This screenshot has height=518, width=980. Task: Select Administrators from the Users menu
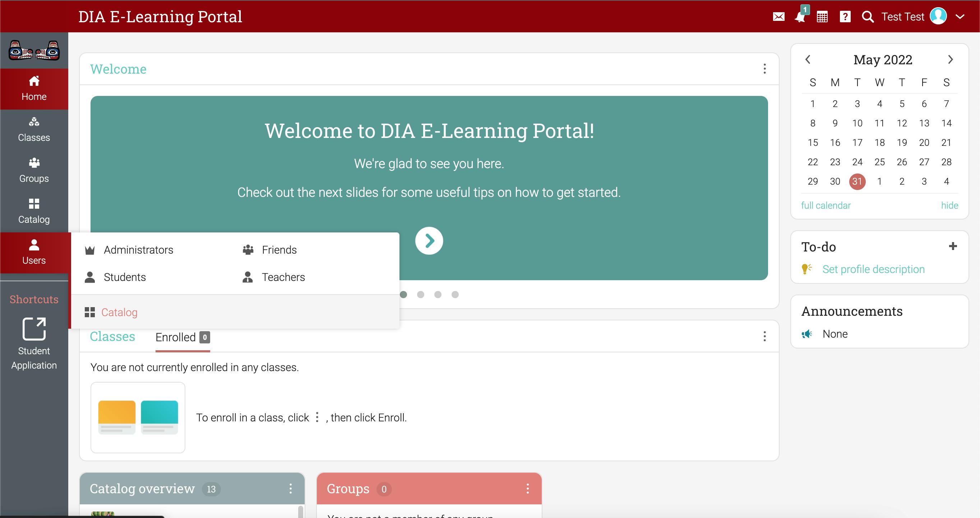point(138,250)
